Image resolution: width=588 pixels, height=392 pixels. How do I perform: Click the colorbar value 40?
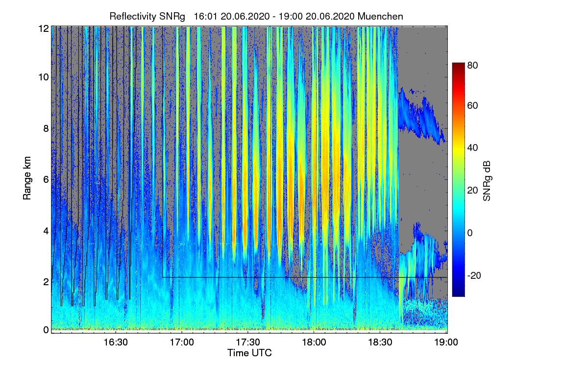(473, 148)
